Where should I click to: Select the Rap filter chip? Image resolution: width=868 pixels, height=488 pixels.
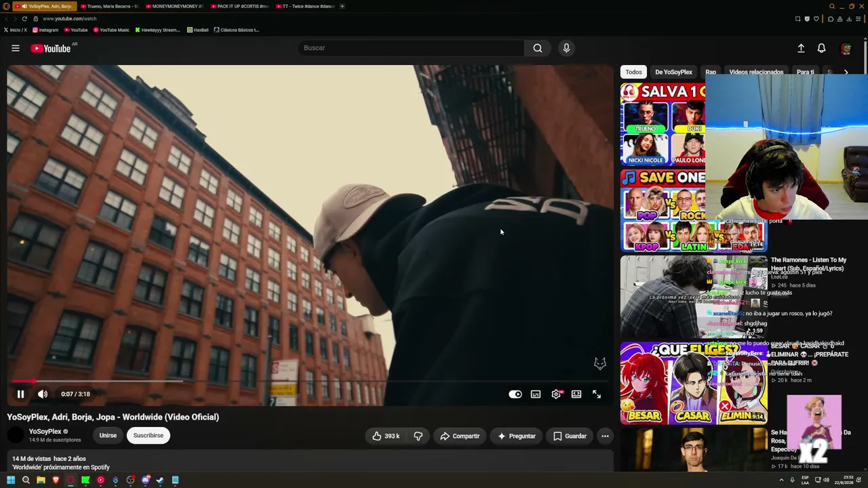point(711,72)
